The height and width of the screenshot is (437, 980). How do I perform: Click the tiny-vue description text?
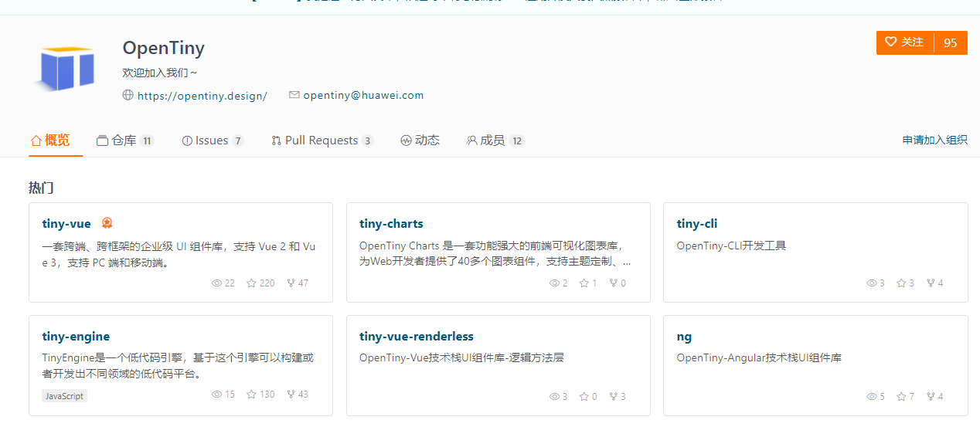tap(179, 254)
